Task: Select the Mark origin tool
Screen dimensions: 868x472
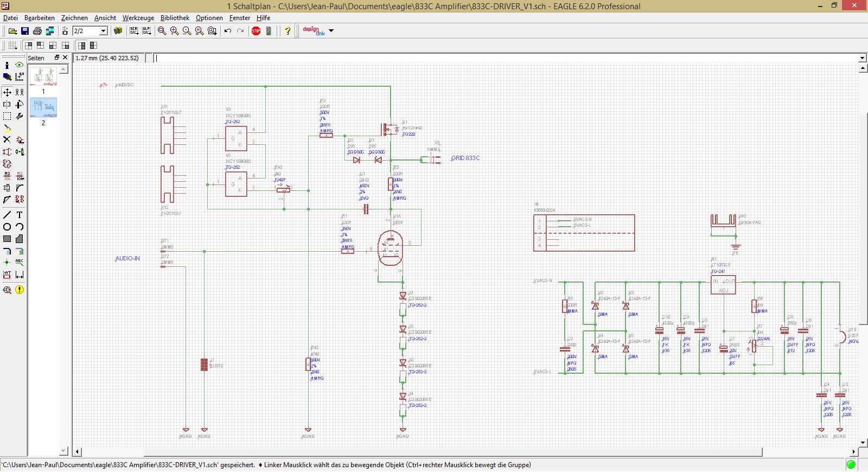Action: pos(20,77)
